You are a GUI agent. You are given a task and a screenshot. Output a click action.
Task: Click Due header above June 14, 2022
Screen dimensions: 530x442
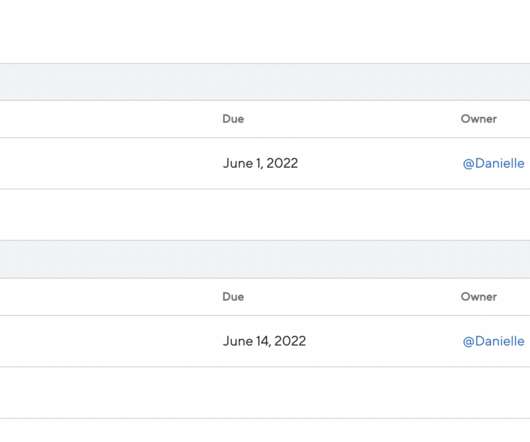(233, 297)
